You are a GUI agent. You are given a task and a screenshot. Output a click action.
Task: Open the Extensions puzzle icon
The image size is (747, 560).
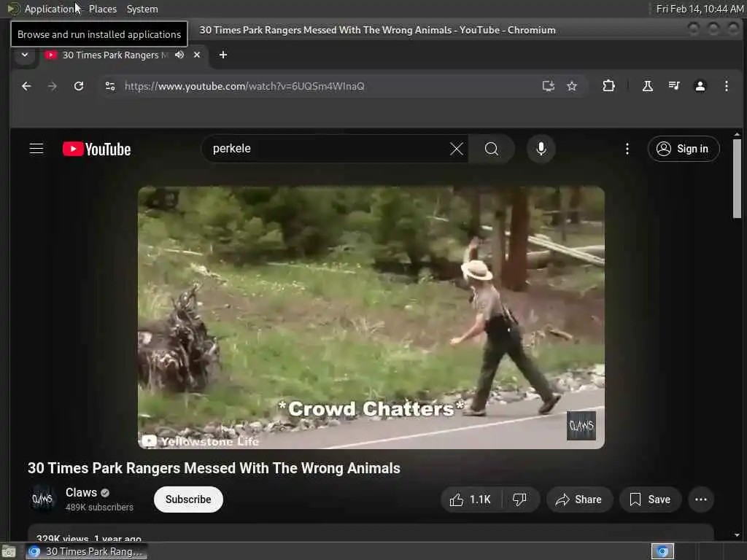point(608,86)
